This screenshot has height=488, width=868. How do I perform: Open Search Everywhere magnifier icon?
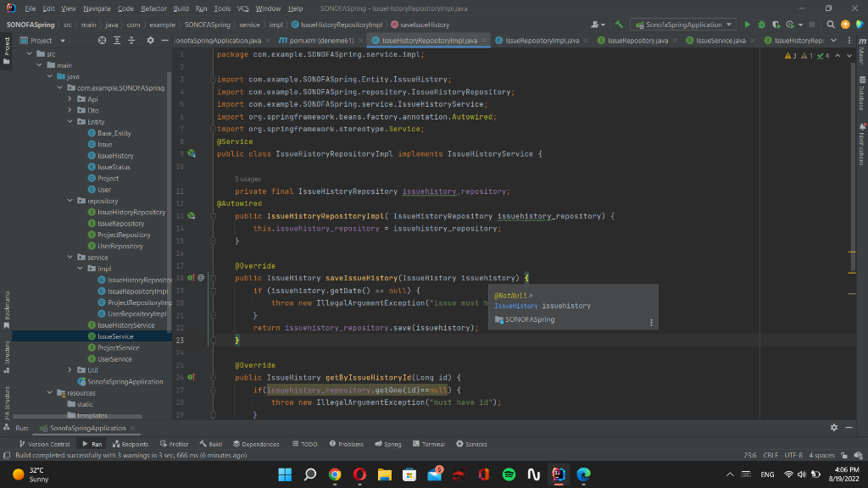coord(832,25)
